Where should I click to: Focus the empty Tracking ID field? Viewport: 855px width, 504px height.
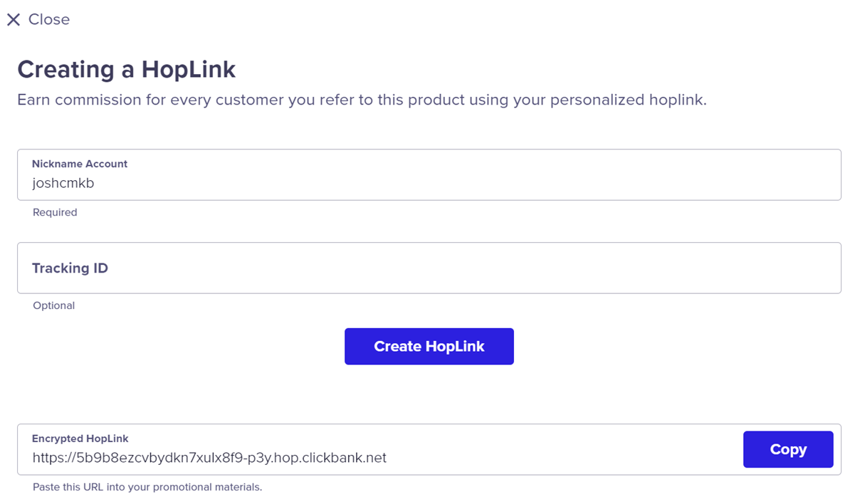pyautogui.click(x=429, y=268)
